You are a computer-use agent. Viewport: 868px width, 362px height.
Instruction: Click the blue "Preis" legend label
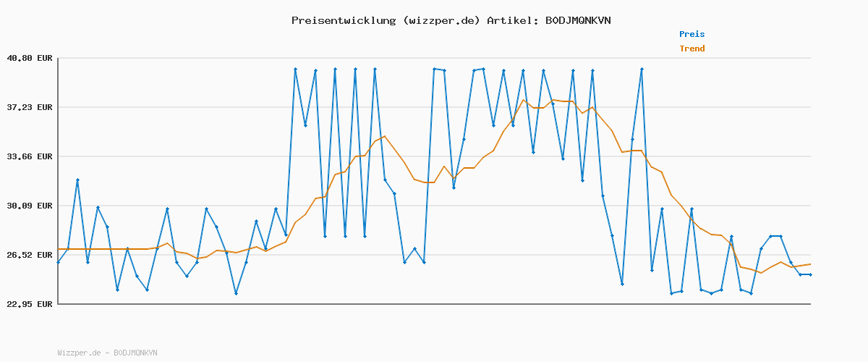coord(692,34)
